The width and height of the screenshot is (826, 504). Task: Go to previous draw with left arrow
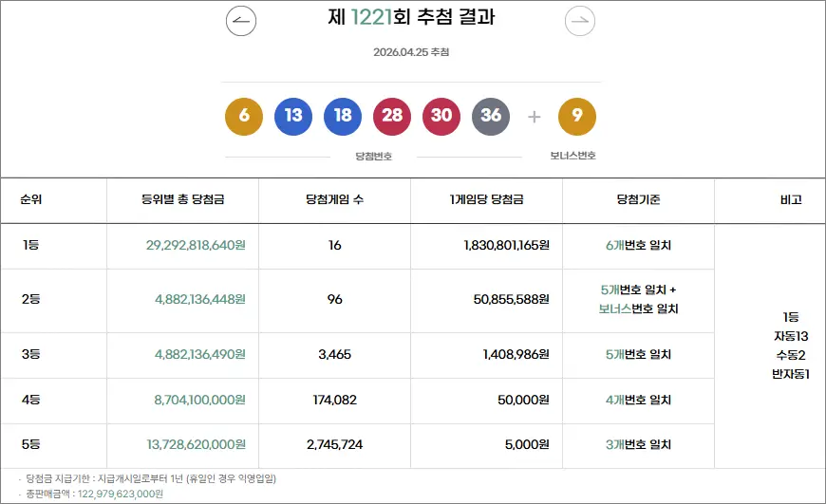[x=241, y=21]
